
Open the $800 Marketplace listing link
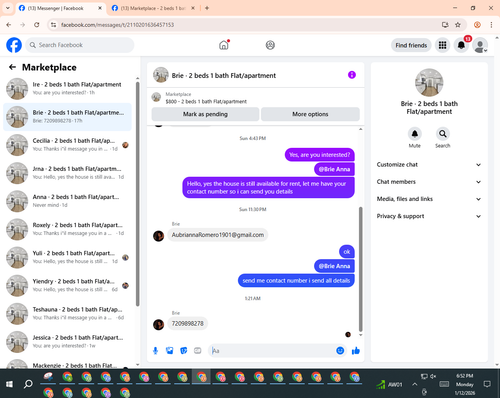coord(206,101)
